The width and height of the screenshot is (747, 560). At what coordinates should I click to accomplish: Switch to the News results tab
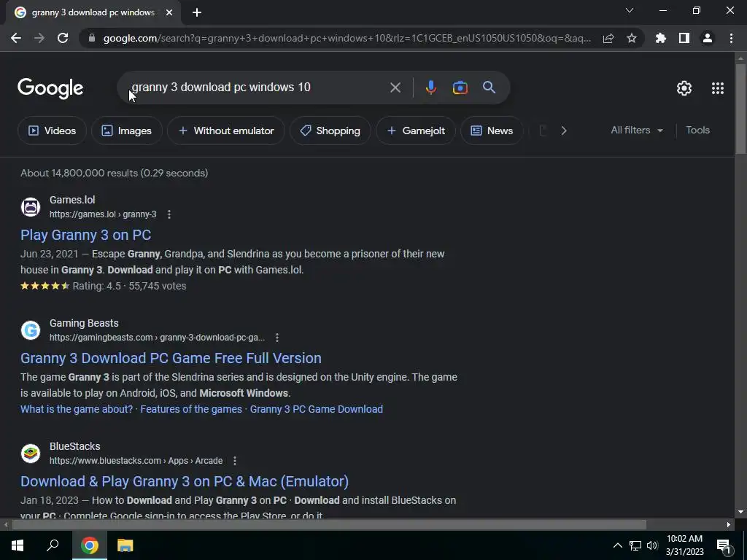(492, 131)
